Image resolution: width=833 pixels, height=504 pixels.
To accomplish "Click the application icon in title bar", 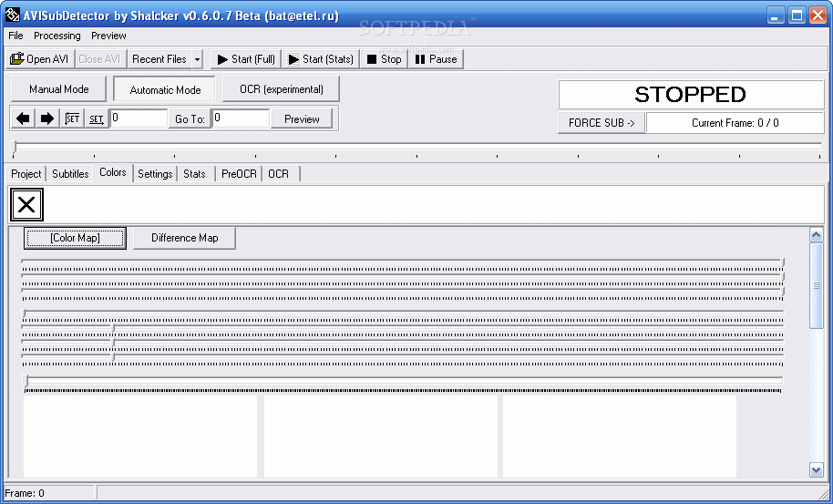I will click(x=12, y=15).
